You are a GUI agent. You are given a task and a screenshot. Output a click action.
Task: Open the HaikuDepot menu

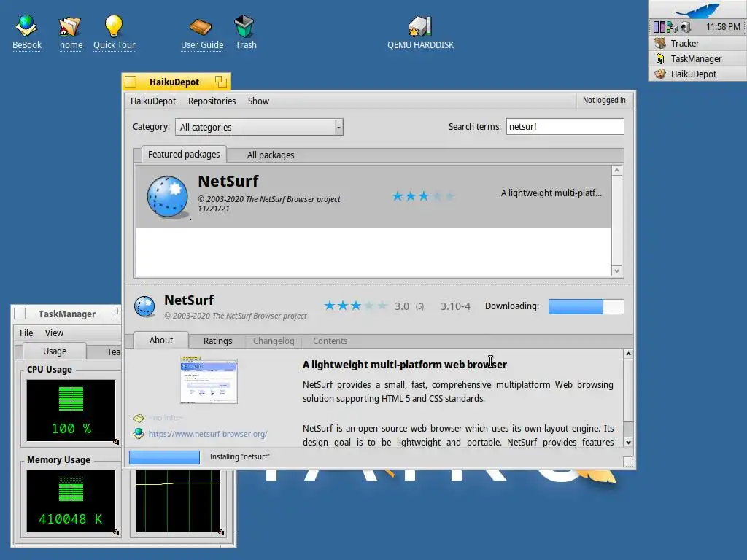click(x=153, y=101)
